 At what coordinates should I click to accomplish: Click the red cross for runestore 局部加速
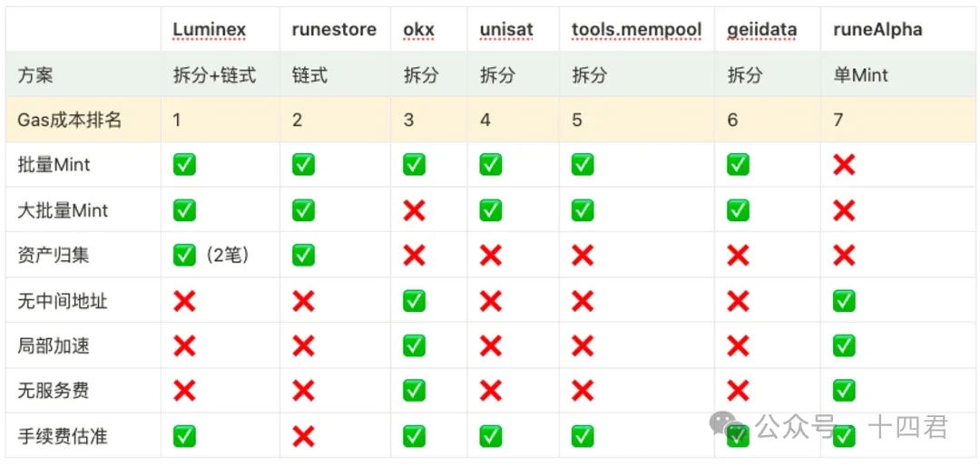(x=303, y=346)
